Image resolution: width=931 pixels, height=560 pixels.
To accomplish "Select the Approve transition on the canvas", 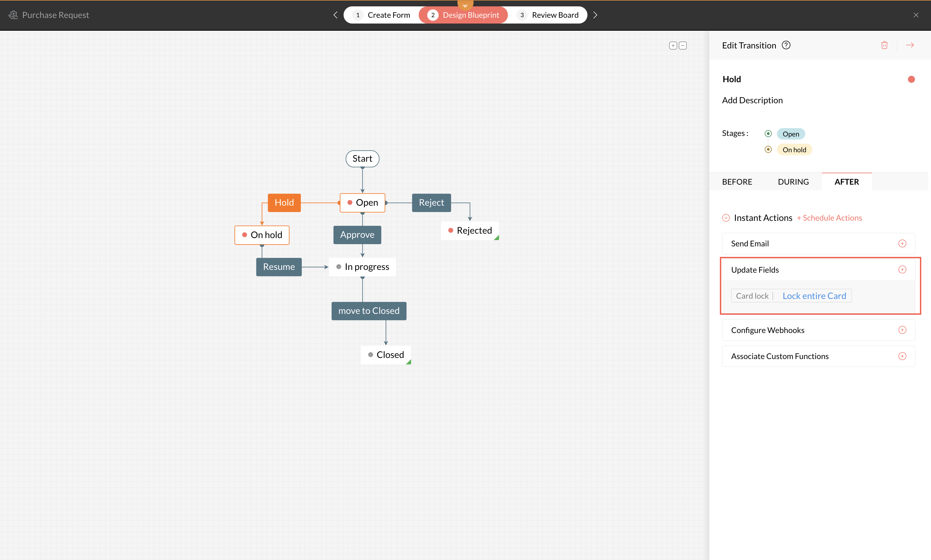I will tap(357, 235).
